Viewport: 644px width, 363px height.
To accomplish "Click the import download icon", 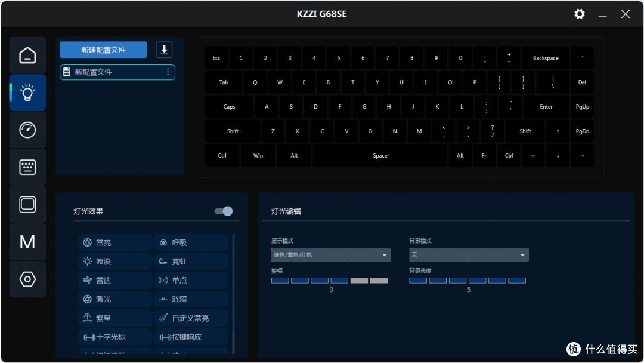I will pyautogui.click(x=164, y=50).
